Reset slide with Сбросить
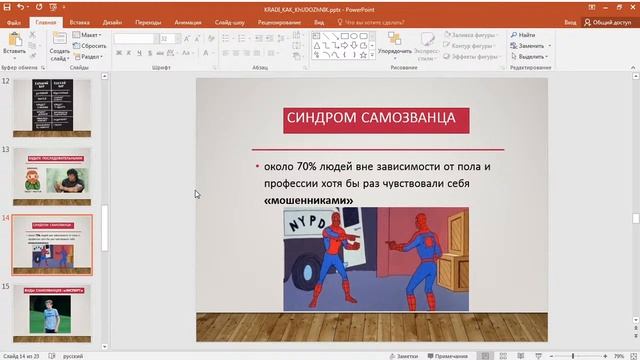The height and width of the screenshot is (360, 640). click(x=89, y=46)
